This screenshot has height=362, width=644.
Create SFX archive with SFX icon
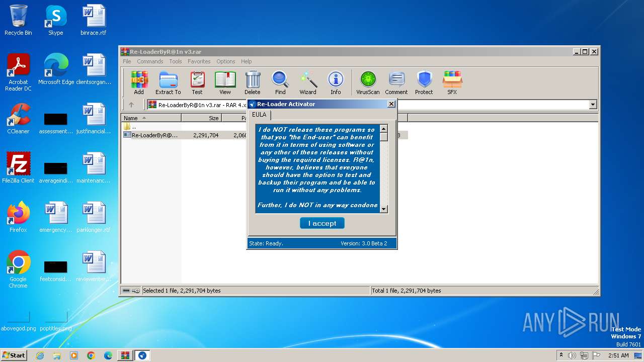(x=452, y=83)
